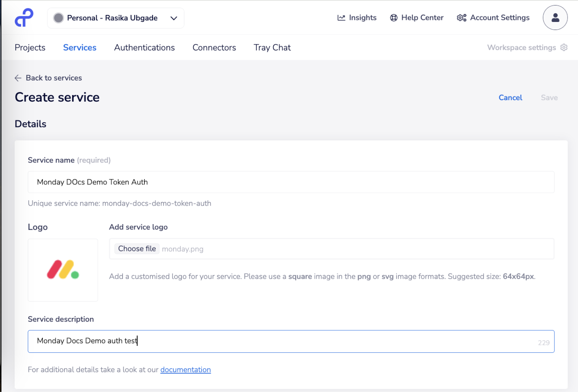Image resolution: width=578 pixels, height=392 pixels.
Task: Click the user avatar icon
Action: pos(555,17)
